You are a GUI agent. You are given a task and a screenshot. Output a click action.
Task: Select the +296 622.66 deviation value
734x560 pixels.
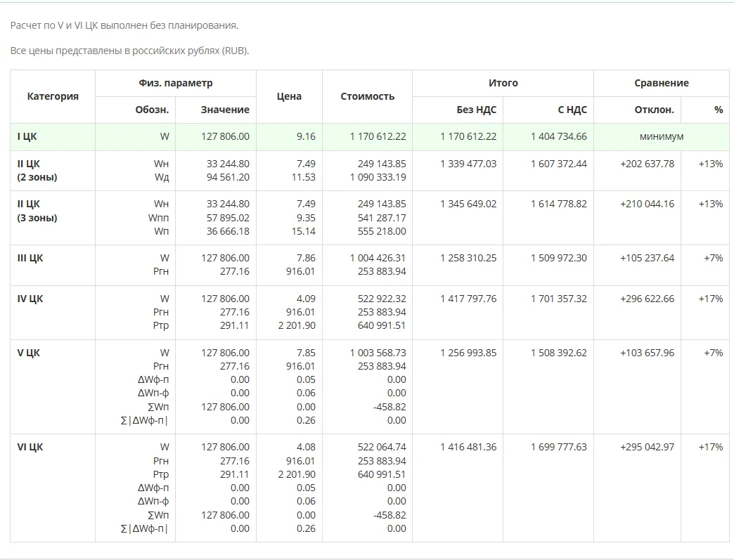647,299
